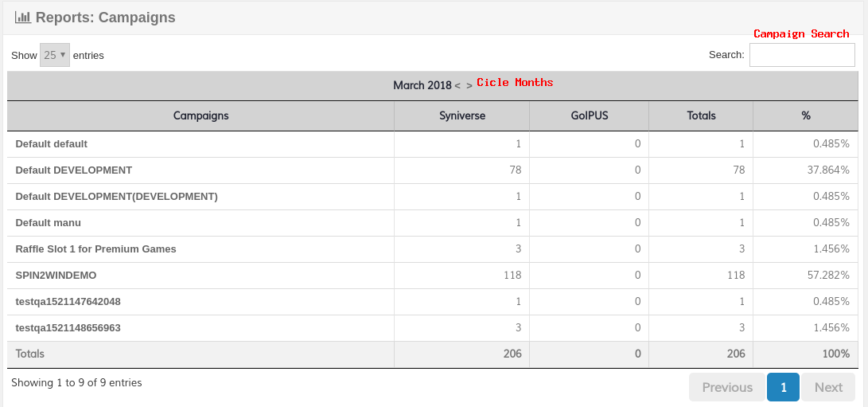Select testqa1521147642048 campaign
This screenshot has height=407, width=868.
click(68, 302)
